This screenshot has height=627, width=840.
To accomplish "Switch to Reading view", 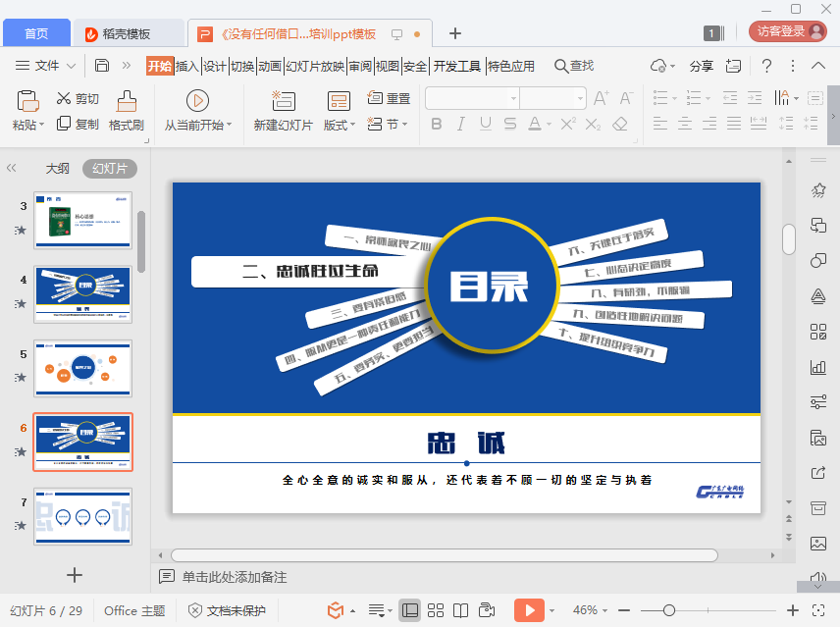I will (460, 610).
